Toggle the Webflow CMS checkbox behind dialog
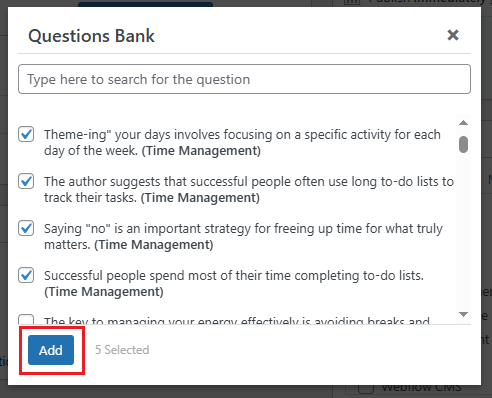Viewport: 492px width, 398px height. click(x=366, y=389)
